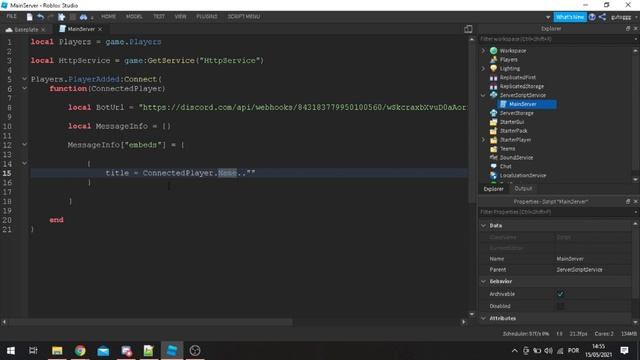Image resolution: width=640 pixels, height=360 pixels.
Task: Expand the StarterPlayer tree node
Action: click(x=483, y=140)
